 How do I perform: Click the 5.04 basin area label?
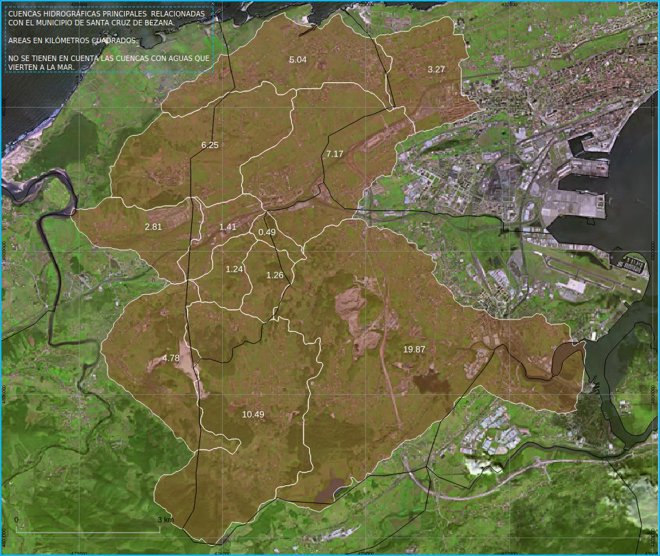[298, 60]
